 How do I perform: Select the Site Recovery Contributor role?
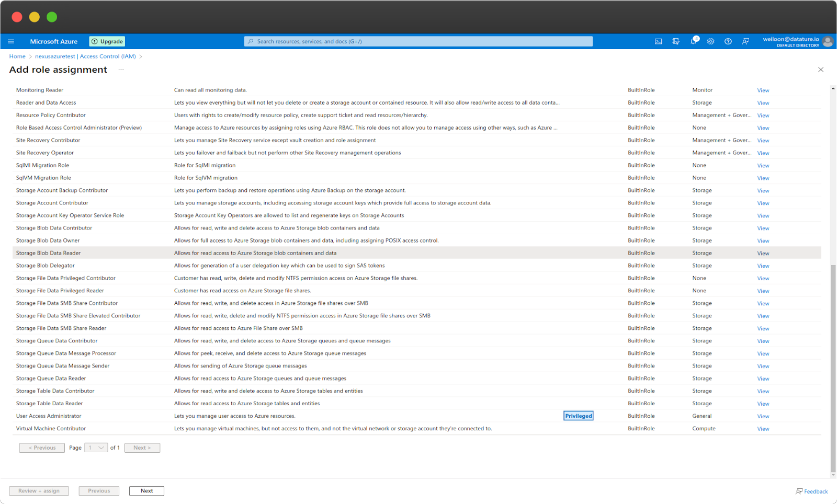(x=48, y=140)
